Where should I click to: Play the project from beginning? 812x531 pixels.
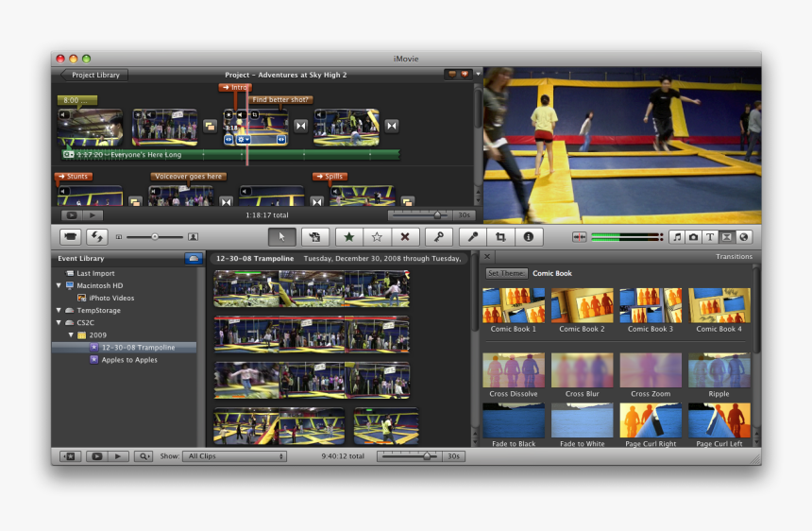click(x=93, y=215)
